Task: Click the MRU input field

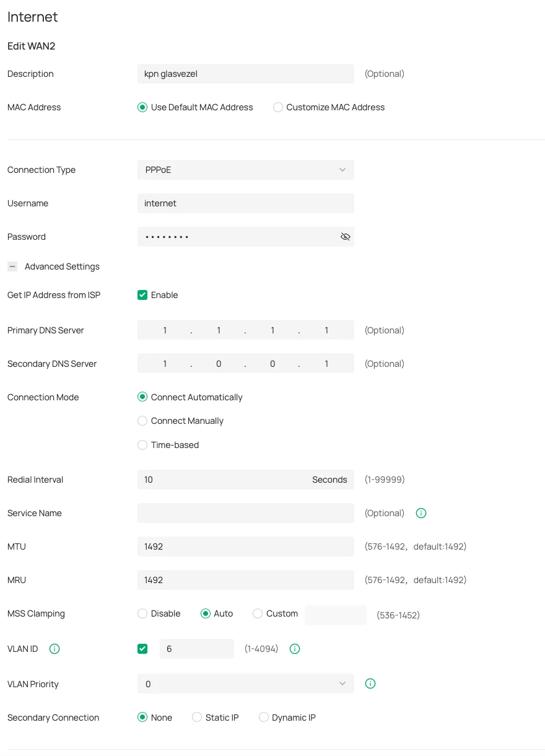Action: (x=246, y=580)
